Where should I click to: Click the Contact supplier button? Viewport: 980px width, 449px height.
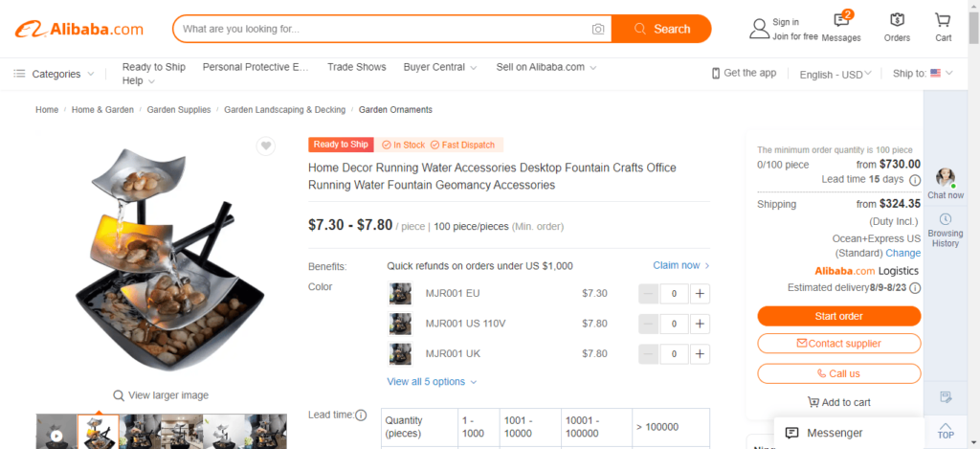coord(838,344)
